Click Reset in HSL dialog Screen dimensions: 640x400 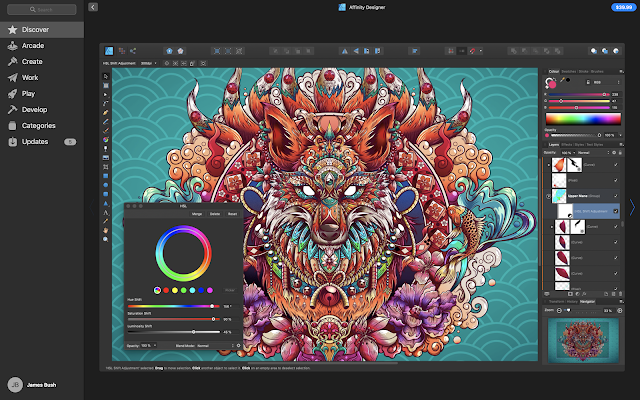(232, 214)
